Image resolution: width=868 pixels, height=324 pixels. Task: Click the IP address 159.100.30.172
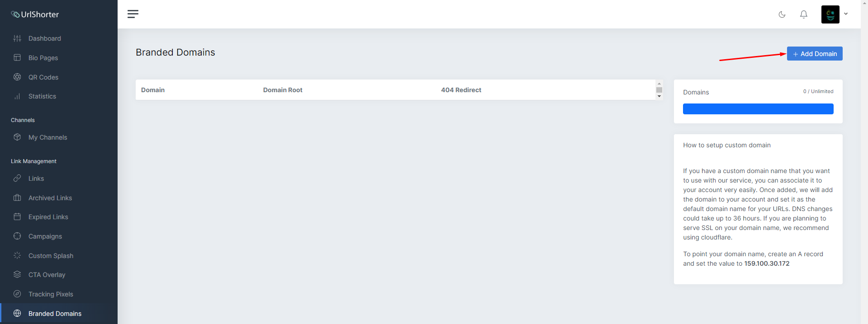(x=767, y=263)
